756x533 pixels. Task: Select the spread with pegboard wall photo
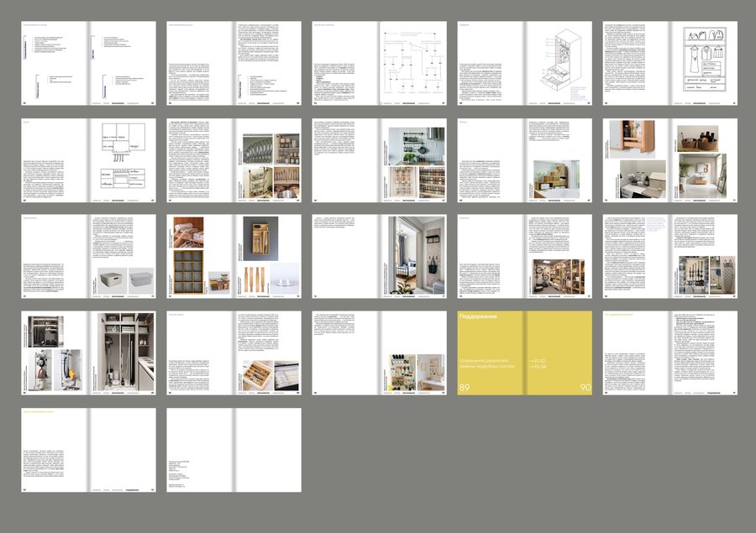379,353
